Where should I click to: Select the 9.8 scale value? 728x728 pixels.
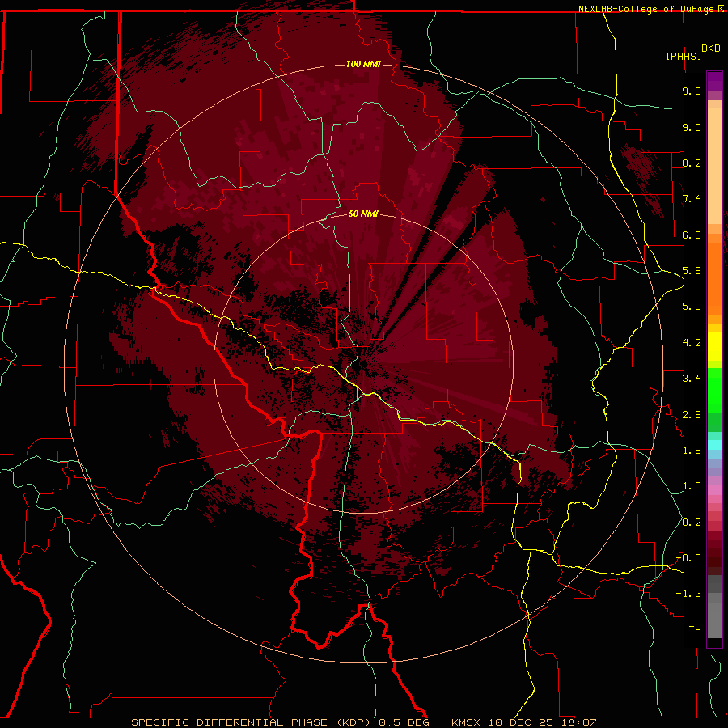coord(692,91)
